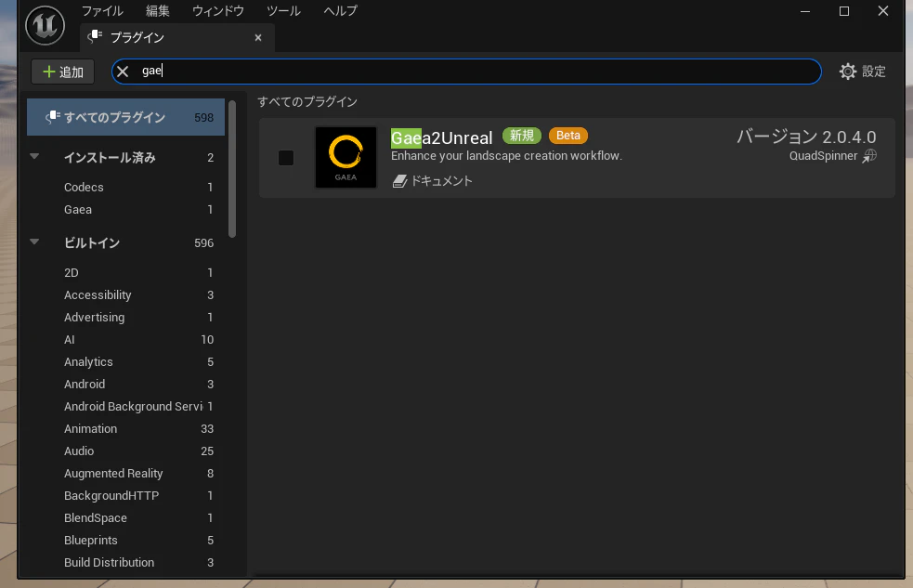Maximize the plugin window

844,11
